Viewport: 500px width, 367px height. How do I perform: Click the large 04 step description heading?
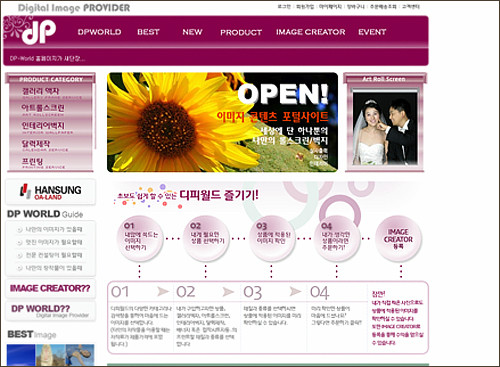[319, 292]
